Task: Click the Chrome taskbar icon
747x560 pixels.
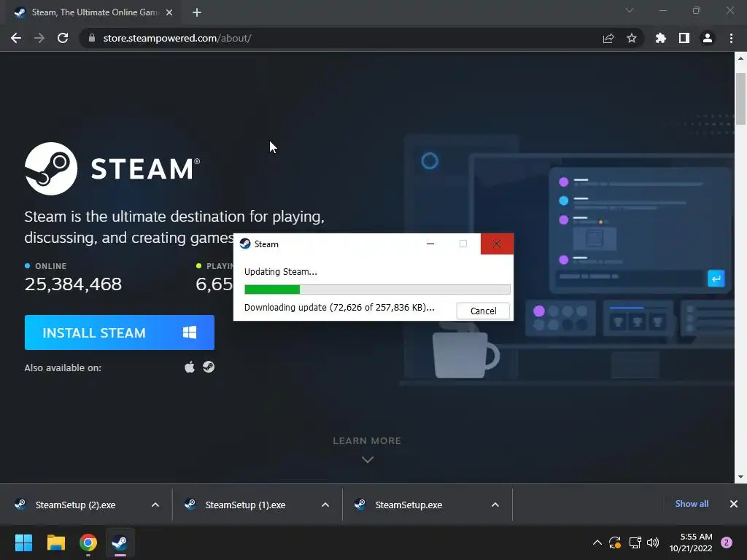Action: 88,542
